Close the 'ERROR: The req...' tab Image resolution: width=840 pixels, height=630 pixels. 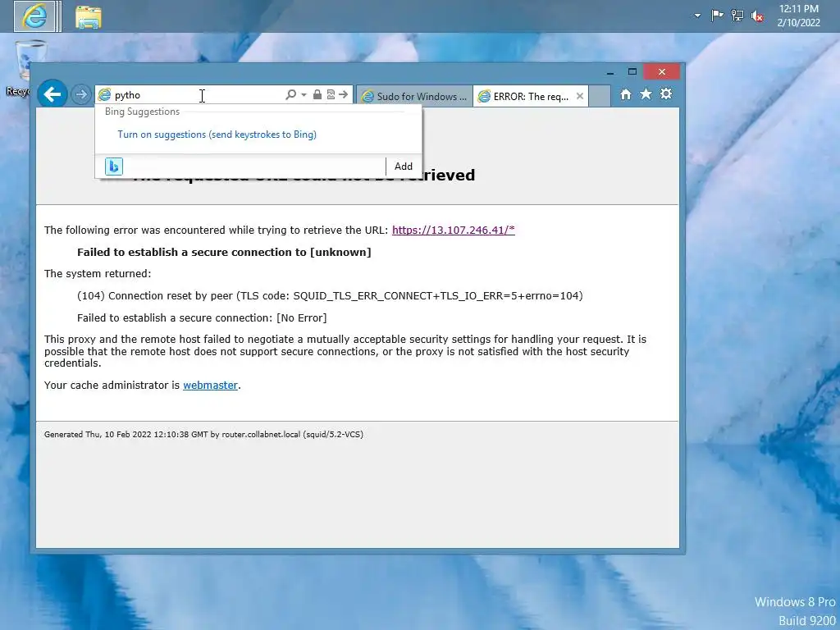point(580,97)
